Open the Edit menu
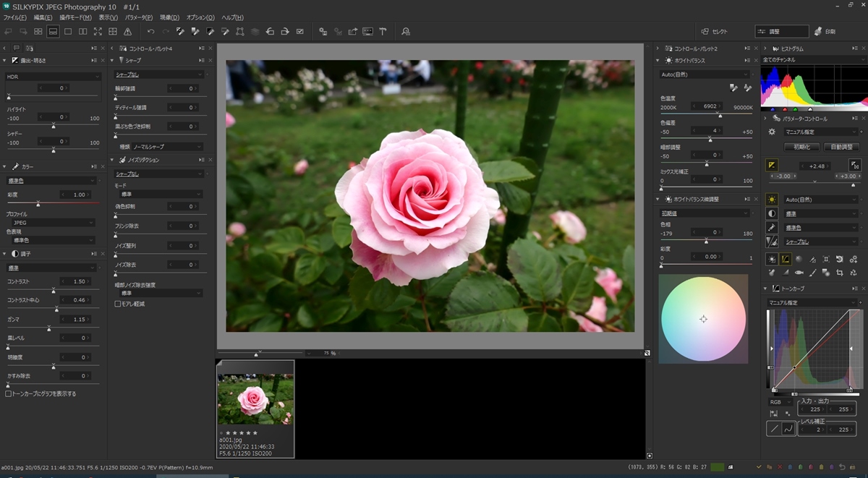 pos(43,17)
